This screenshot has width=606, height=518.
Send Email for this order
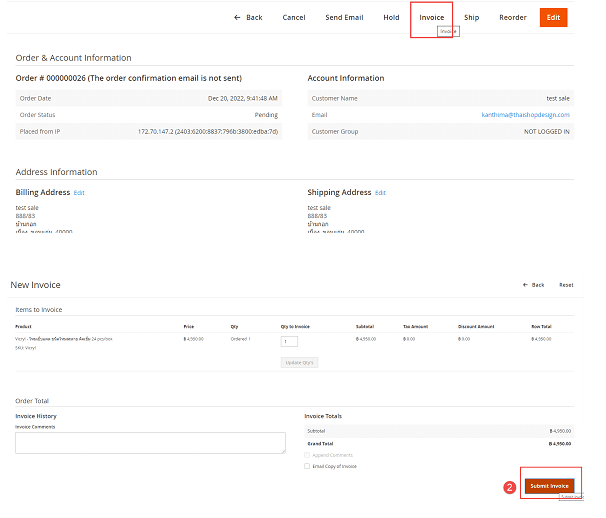click(x=344, y=17)
